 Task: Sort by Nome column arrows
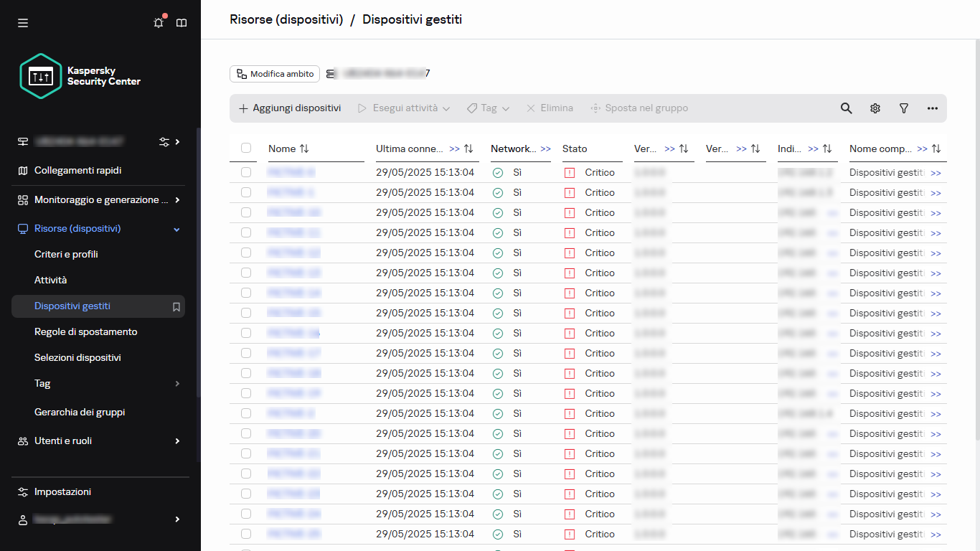[304, 149]
